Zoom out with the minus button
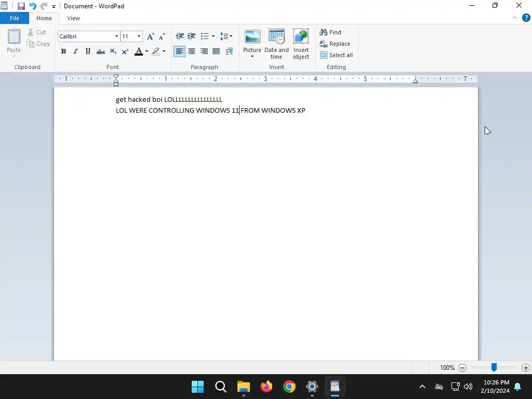 click(x=462, y=368)
